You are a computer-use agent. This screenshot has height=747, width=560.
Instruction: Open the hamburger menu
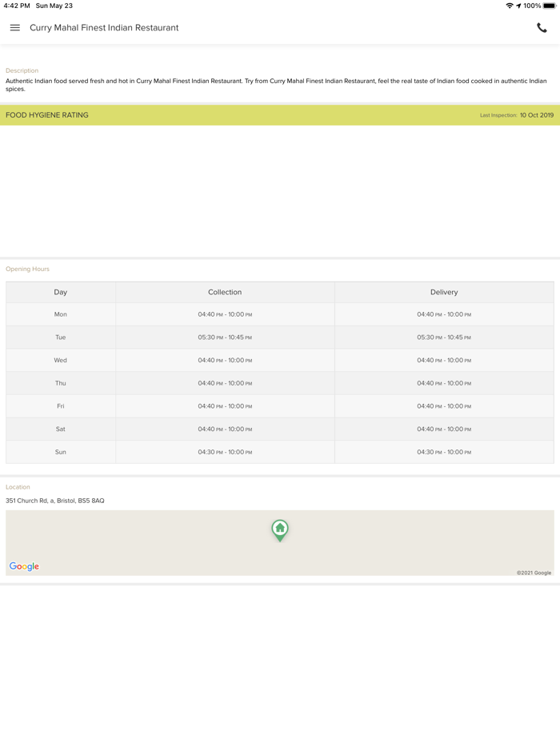tap(14, 28)
